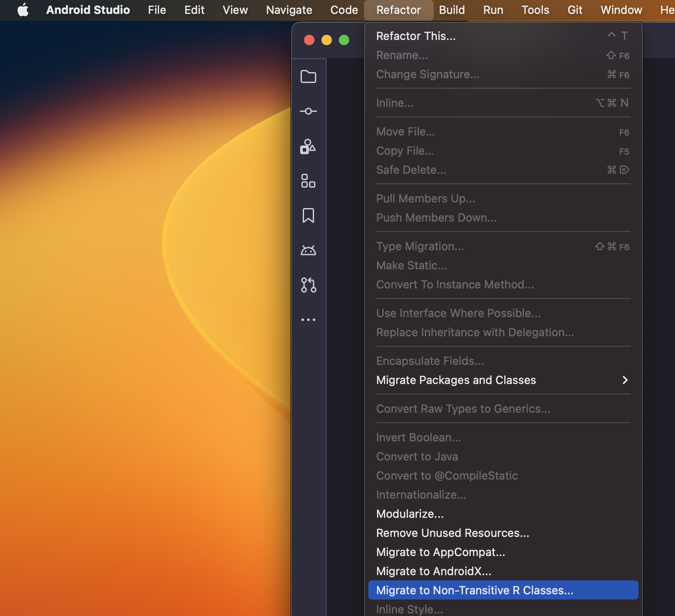Open the Project tool window

tap(308, 76)
